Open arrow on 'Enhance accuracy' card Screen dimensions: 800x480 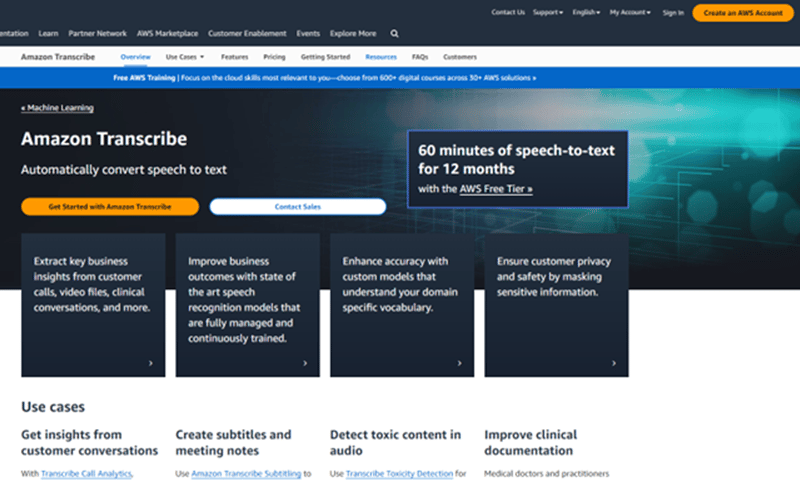pyautogui.click(x=459, y=363)
